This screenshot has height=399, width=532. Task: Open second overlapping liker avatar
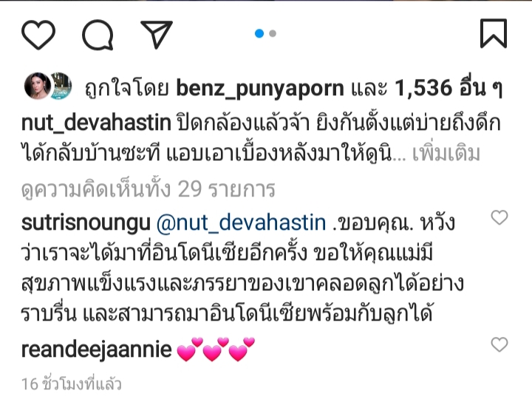[x=62, y=86]
